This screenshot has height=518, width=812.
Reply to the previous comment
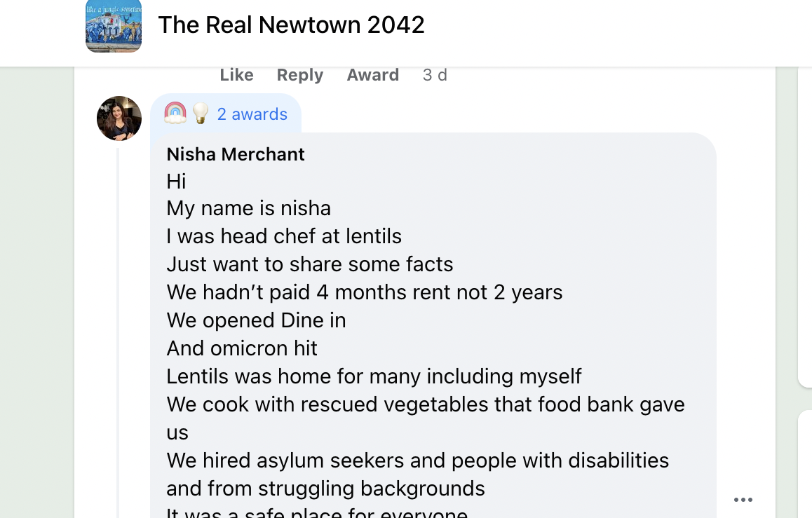point(300,75)
